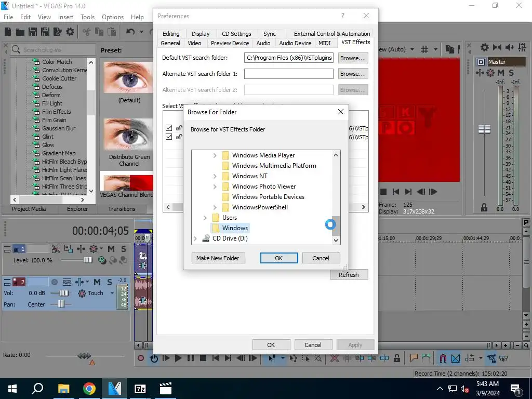Click Cancel in Browse For Folder dialog
The image size is (532, 399).
click(321, 258)
